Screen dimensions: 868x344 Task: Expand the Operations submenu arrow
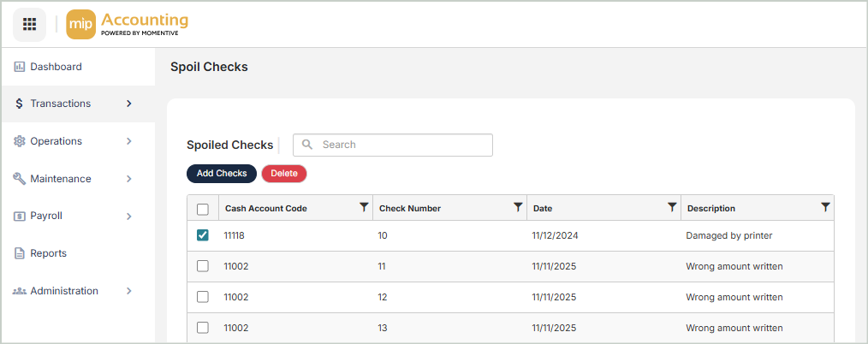(x=129, y=141)
